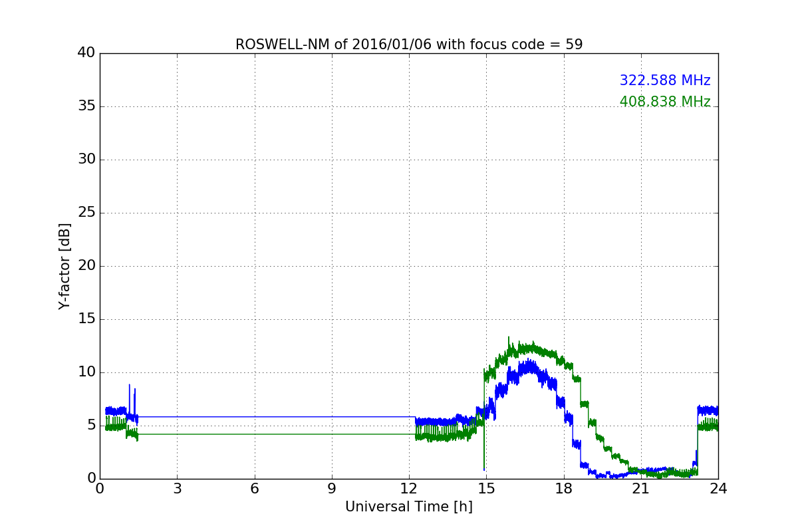Select the 322.588 MHz legend label
The height and width of the screenshot is (532, 798).
coord(665,80)
